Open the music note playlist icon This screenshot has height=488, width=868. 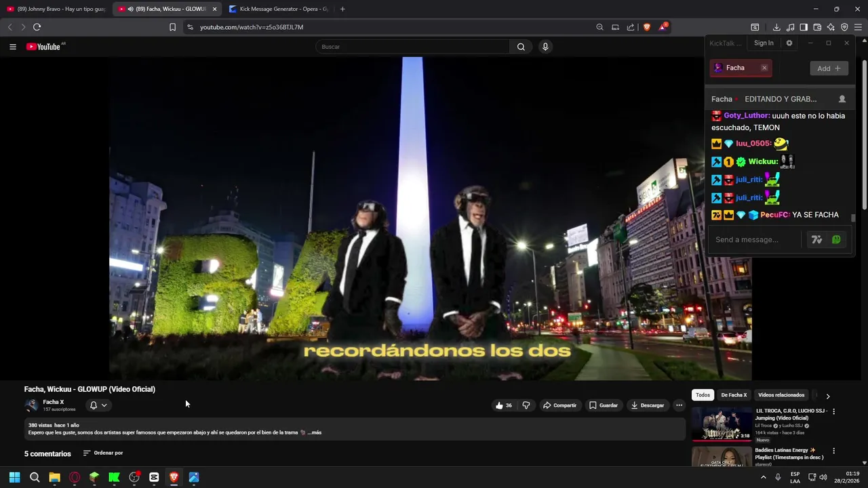point(790,27)
